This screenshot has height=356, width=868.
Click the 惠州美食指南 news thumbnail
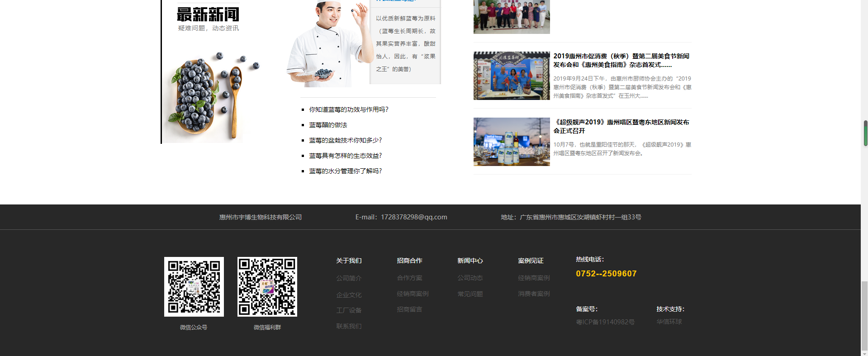[x=512, y=76]
